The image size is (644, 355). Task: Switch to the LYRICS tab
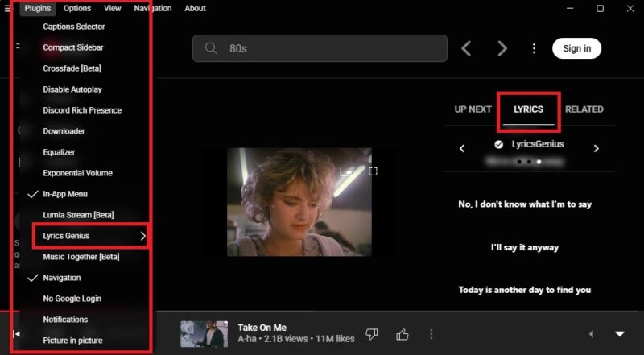529,109
